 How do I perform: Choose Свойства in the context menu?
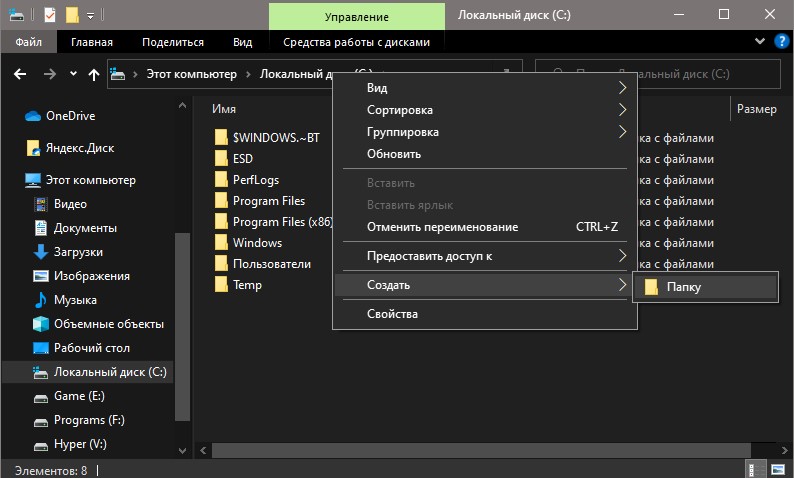[x=485, y=314]
